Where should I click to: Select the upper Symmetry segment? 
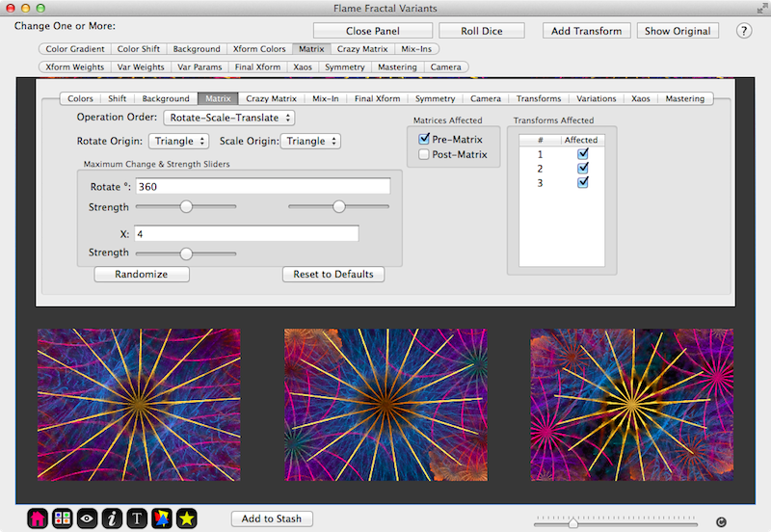coord(345,66)
